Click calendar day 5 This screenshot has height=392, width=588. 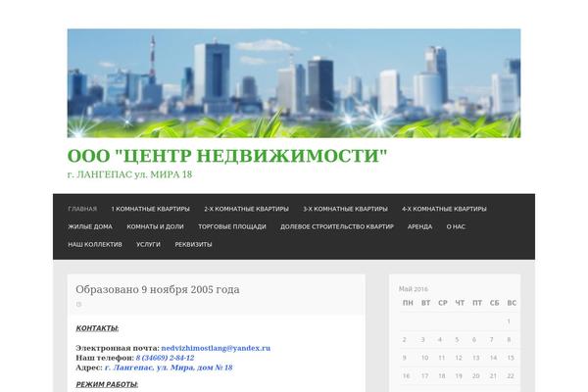point(457,339)
